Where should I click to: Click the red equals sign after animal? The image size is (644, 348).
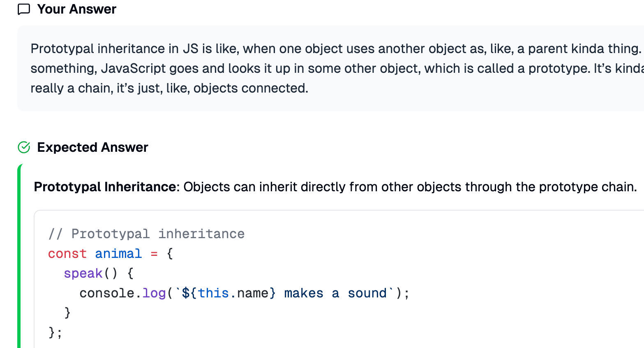tap(154, 253)
